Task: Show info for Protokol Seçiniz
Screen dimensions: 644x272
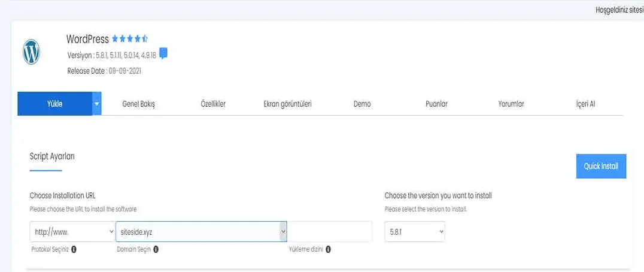Action: 74,249
